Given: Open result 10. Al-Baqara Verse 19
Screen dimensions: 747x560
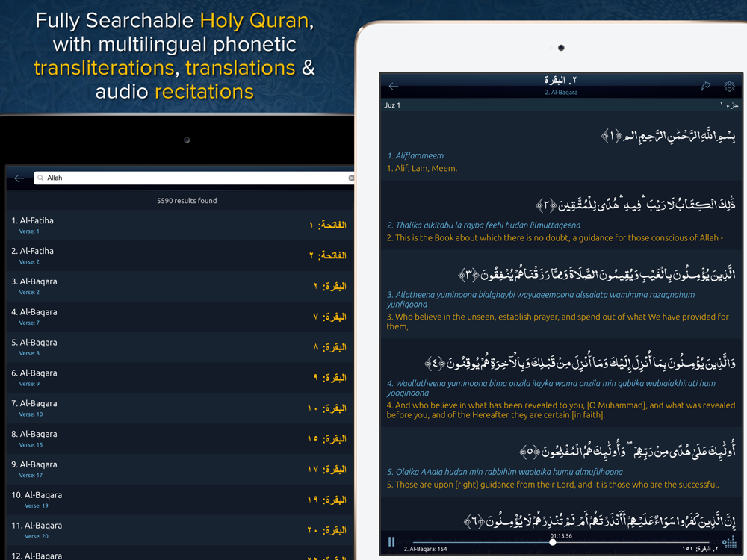Looking at the screenshot, I should click(x=179, y=500).
